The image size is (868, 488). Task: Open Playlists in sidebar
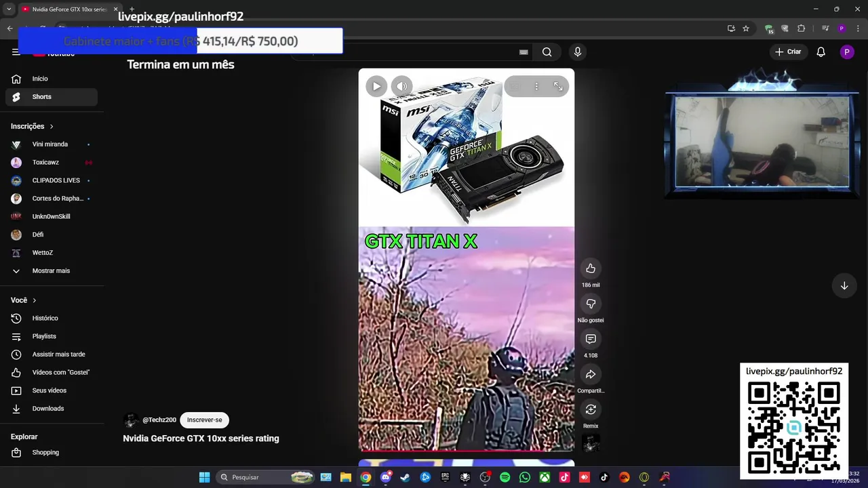coord(52,336)
